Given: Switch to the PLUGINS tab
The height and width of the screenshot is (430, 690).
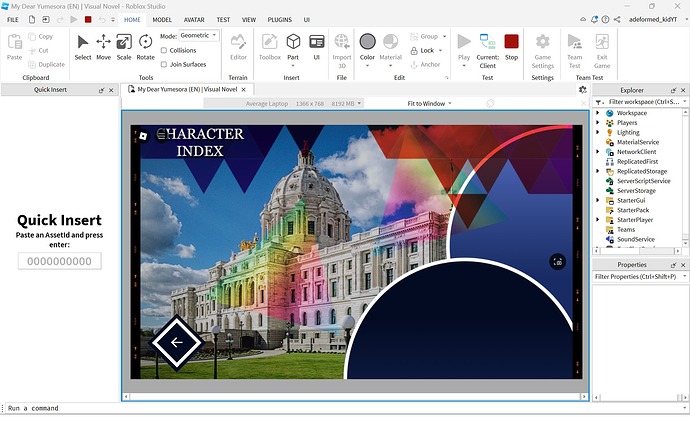Looking at the screenshot, I should pyautogui.click(x=279, y=20).
